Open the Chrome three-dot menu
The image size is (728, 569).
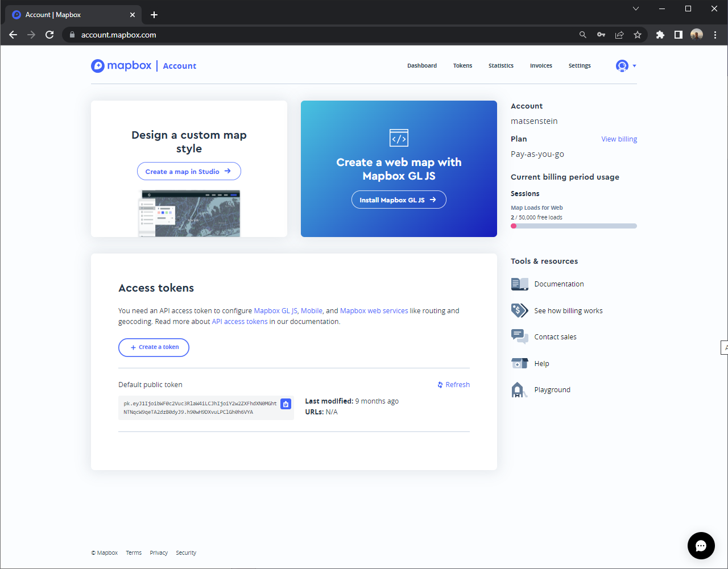click(715, 35)
